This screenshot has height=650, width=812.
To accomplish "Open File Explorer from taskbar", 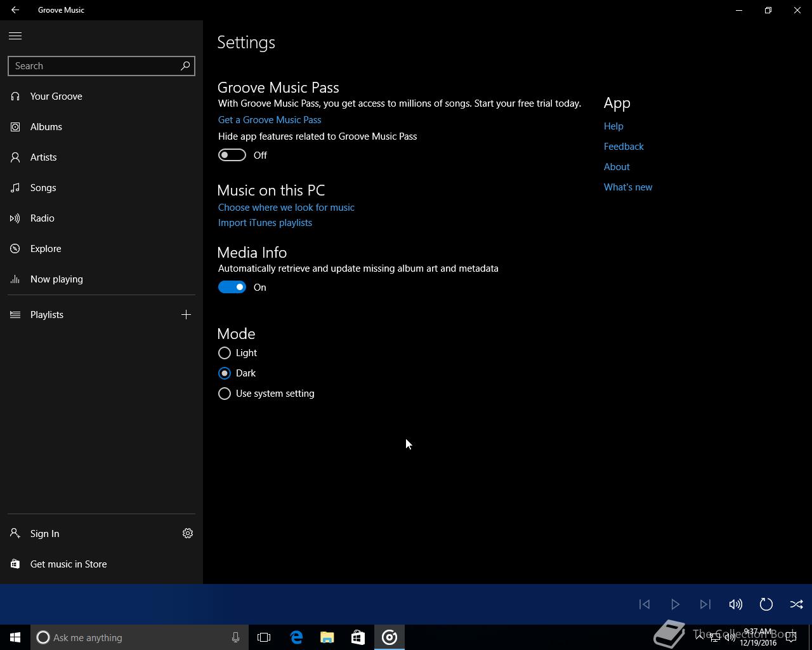I will click(327, 637).
